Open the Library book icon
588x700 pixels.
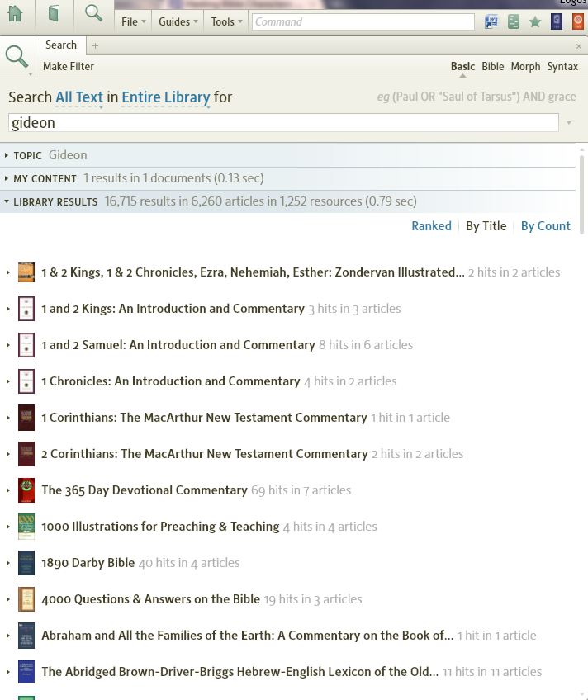[54, 13]
